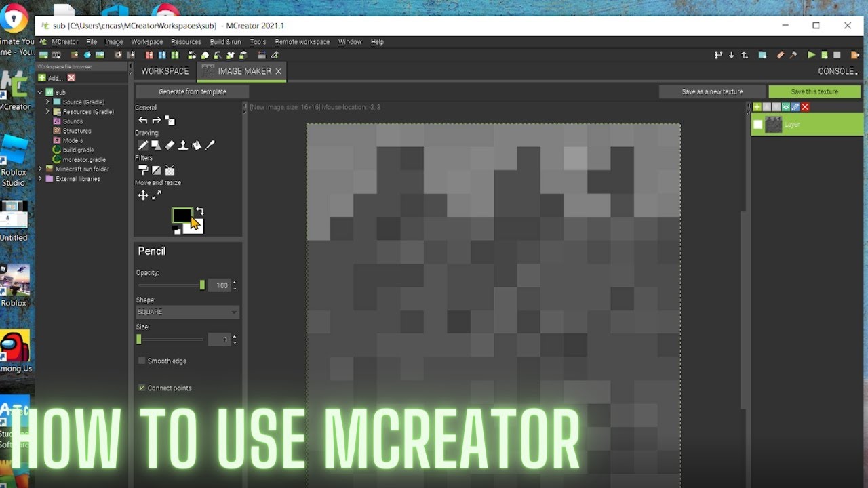Select the Pencil drawing tool

coord(143,145)
